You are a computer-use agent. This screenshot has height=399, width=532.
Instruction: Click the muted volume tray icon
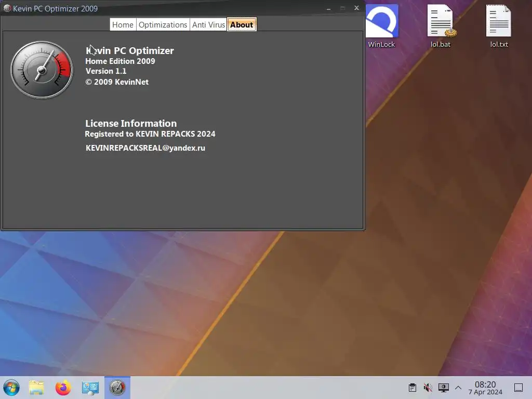[428, 388]
